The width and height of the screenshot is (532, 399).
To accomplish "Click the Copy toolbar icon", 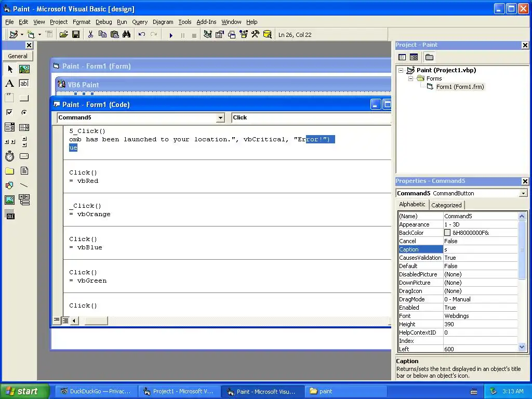I will pos(102,35).
